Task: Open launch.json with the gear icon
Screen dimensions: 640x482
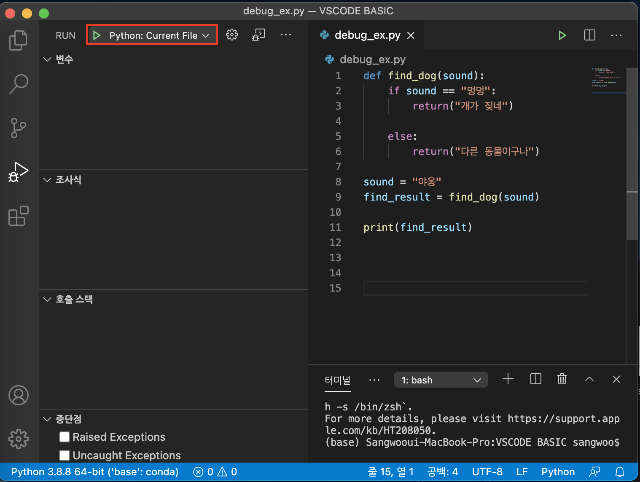Action: click(x=232, y=35)
